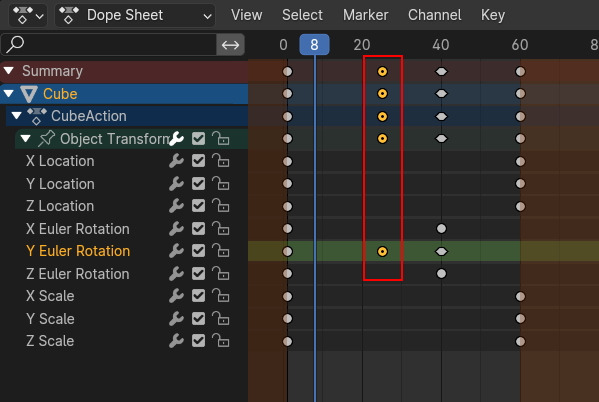Select the Summary keyframe at frame 40

click(x=441, y=71)
